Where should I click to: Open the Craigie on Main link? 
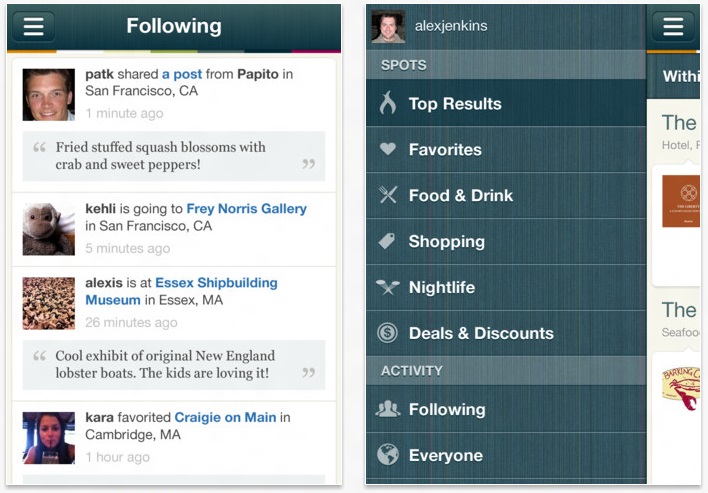coord(224,417)
